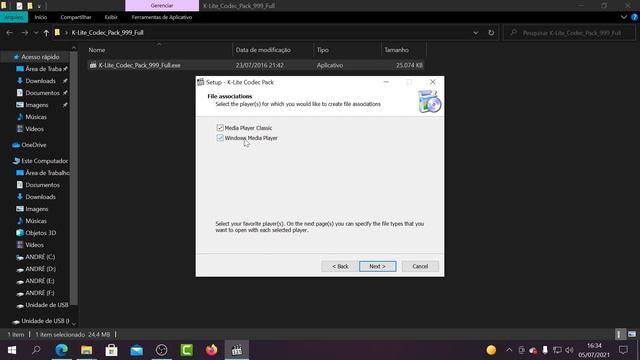Click quick access toolbar dropdown arrow
640x360 pixels.
pyautogui.click(x=39, y=6)
